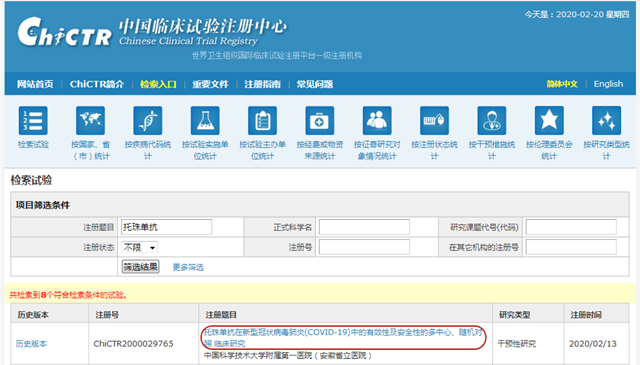Click the result count message 共检索到8个
Viewport: 640px width, 365px height.
click(68, 295)
